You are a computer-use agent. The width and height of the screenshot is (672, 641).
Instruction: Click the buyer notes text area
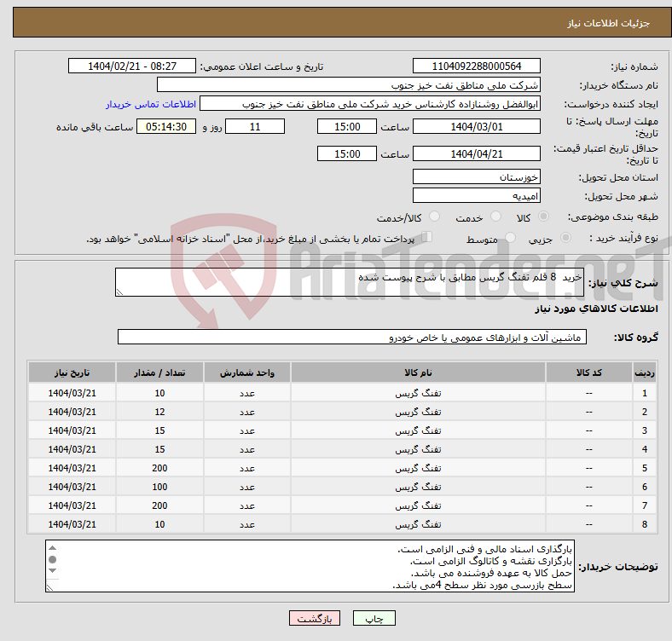[x=310, y=566]
